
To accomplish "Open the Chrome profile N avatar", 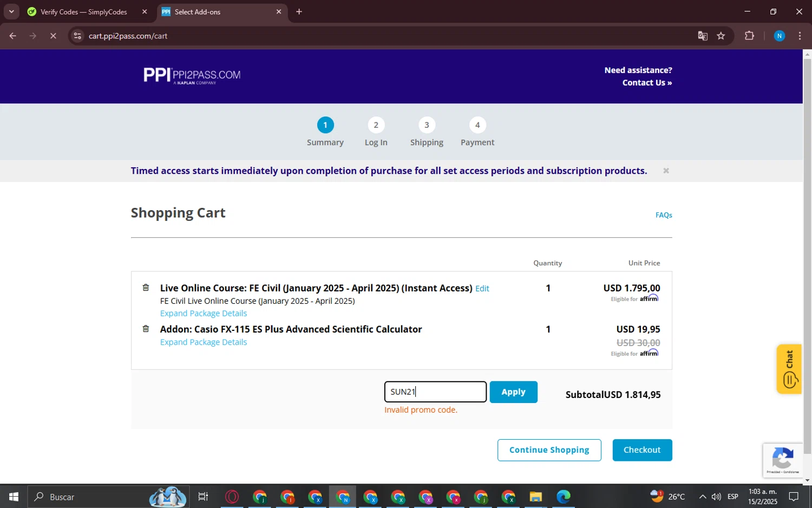I will (780, 36).
